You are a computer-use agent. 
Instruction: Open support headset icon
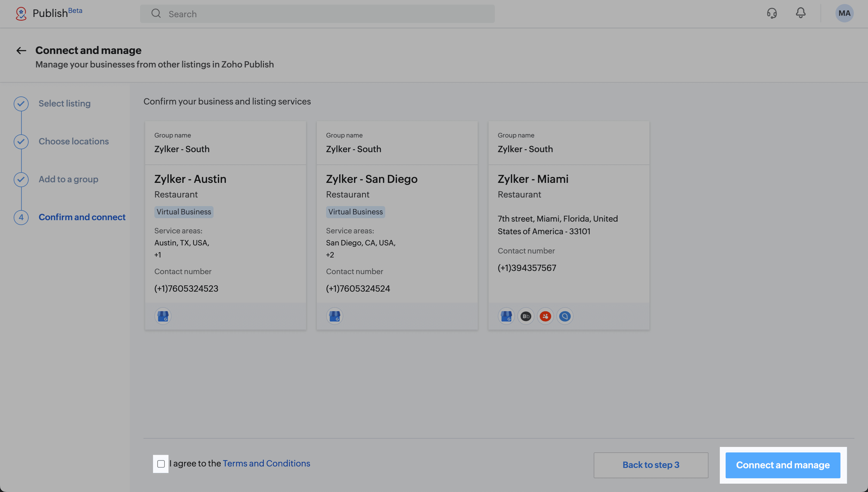pyautogui.click(x=772, y=13)
